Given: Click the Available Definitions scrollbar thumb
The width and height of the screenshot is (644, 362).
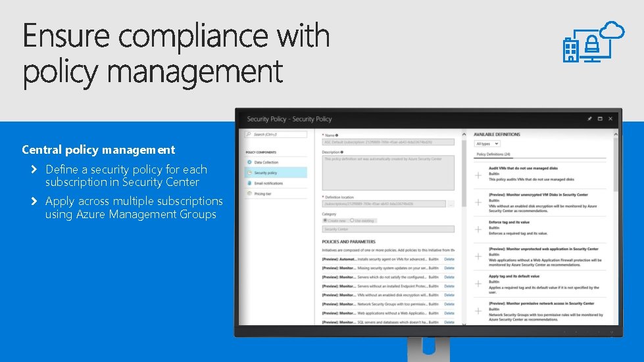Looking at the screenshot, I should pos(616,165).
